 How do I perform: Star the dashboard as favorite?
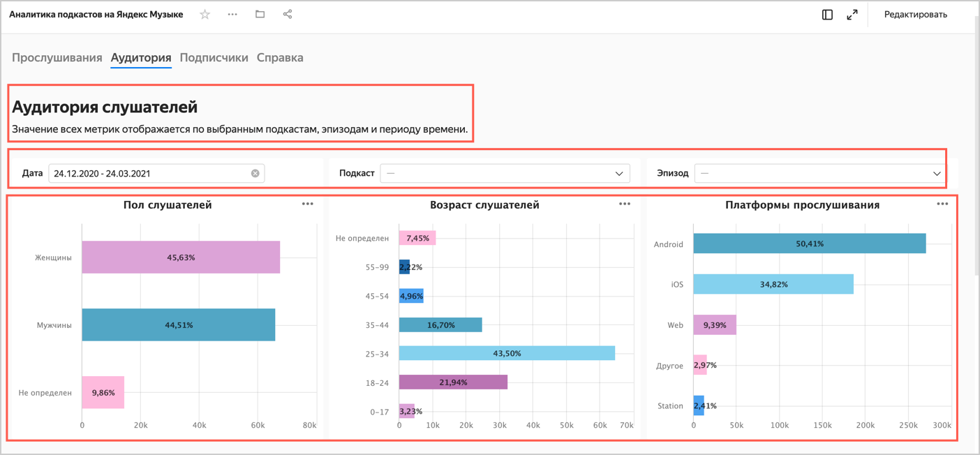(205, 15)
